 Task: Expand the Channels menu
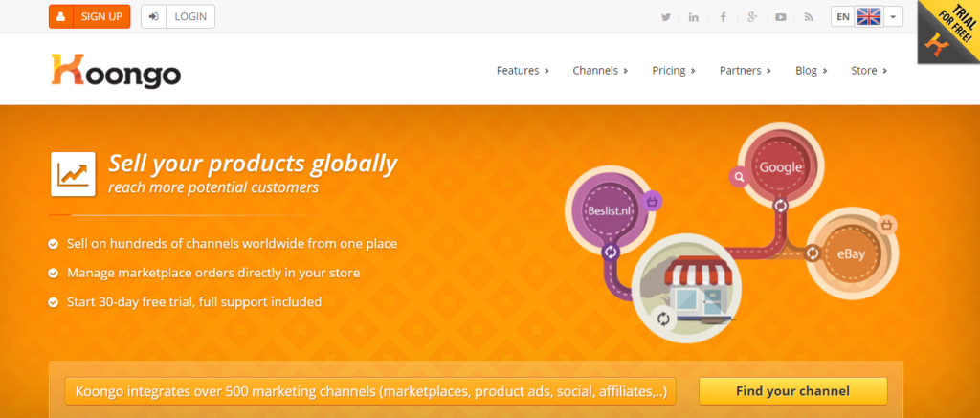click(600, 71)
